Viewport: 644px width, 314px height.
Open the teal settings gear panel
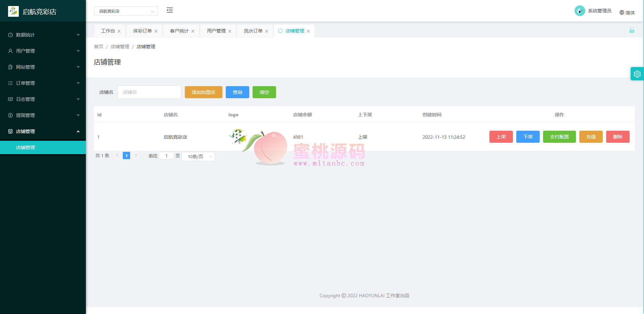coord(637,74)
